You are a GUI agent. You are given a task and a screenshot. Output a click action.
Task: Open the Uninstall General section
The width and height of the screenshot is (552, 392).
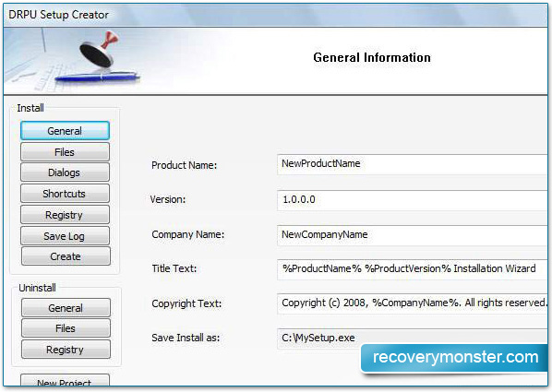click(x=66, y=308)
